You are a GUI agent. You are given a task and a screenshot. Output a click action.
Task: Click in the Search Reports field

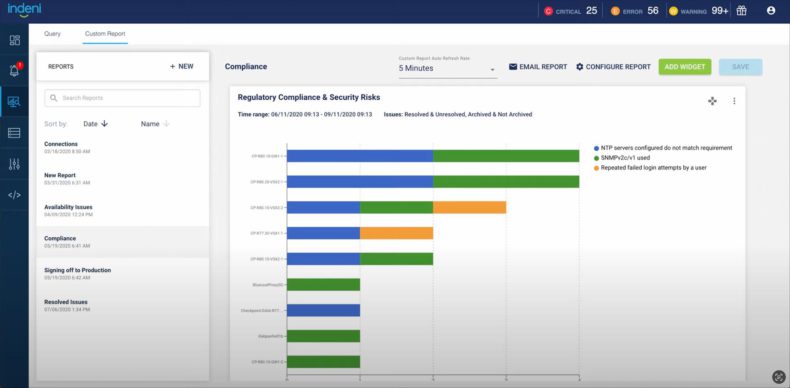click(122, 98)
